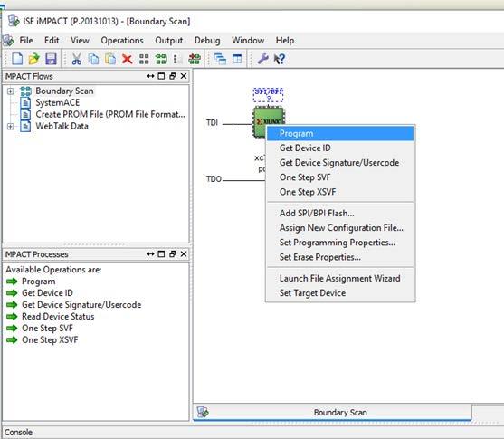Choose Set Erase Properties... entry

[340, 257]
